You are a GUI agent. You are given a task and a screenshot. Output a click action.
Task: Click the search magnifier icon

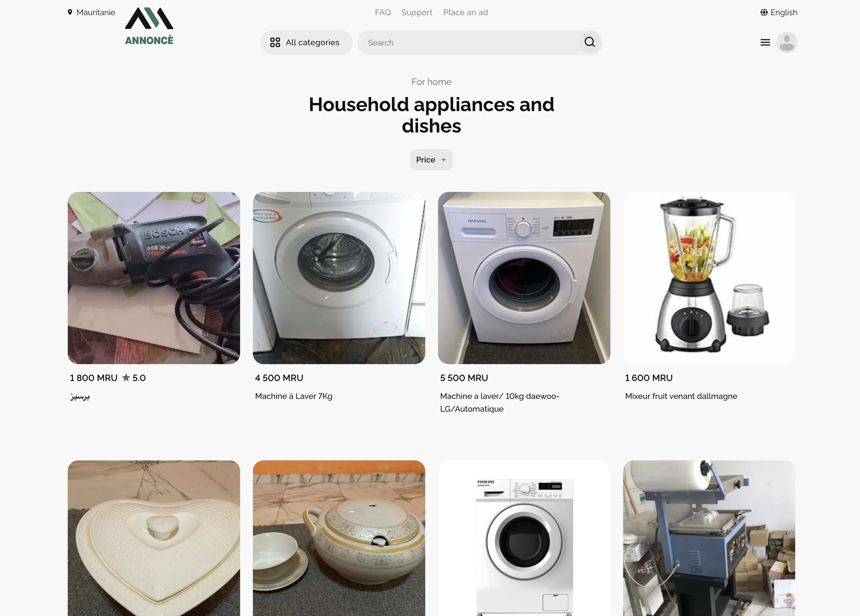589,42
